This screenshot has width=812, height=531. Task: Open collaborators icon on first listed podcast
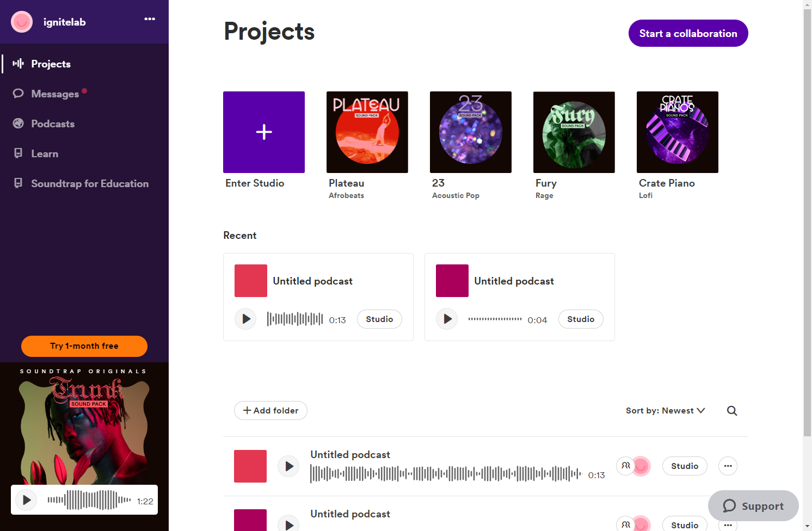click(626, 466)
